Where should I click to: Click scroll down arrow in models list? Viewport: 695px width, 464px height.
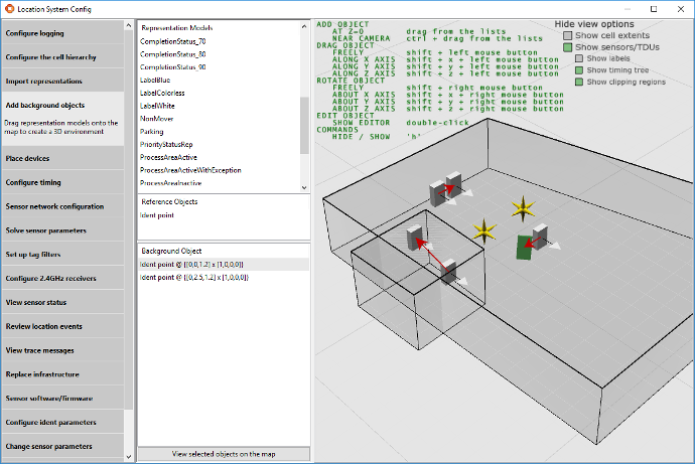click(304, 187)
